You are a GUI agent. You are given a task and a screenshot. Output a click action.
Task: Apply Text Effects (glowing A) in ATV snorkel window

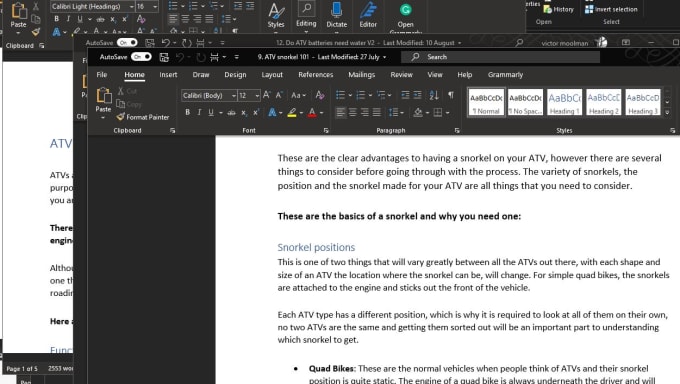click(272, 113)
